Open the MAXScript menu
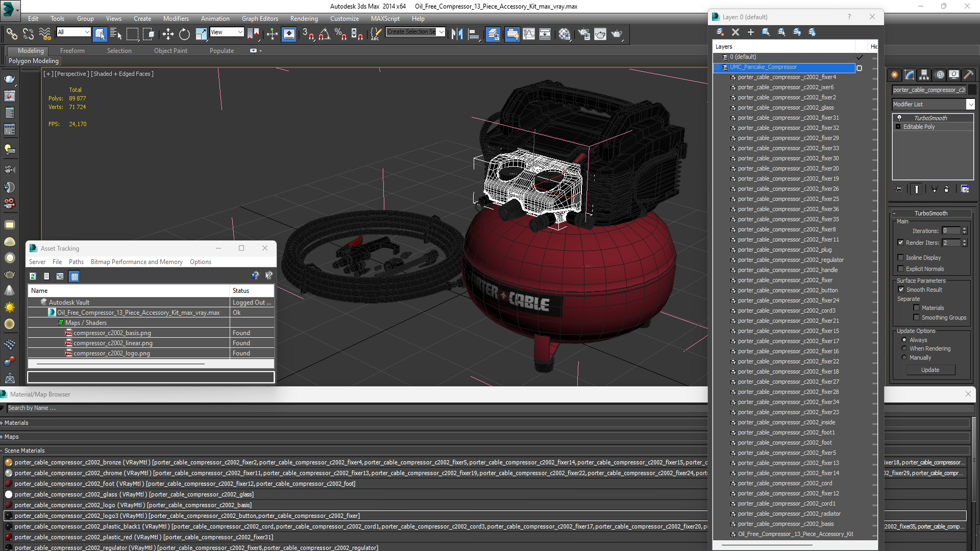 (385, 19)
